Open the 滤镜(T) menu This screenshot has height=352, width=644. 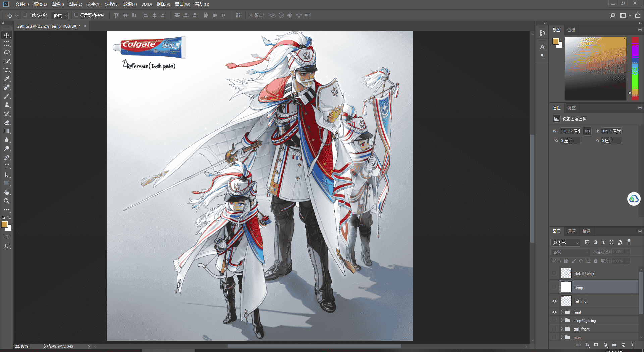click(130, 4)
